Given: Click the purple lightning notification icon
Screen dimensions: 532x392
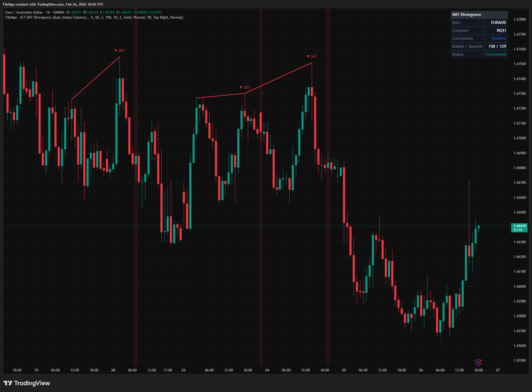Looking at the screenshot, I should [x=479, y=362].
